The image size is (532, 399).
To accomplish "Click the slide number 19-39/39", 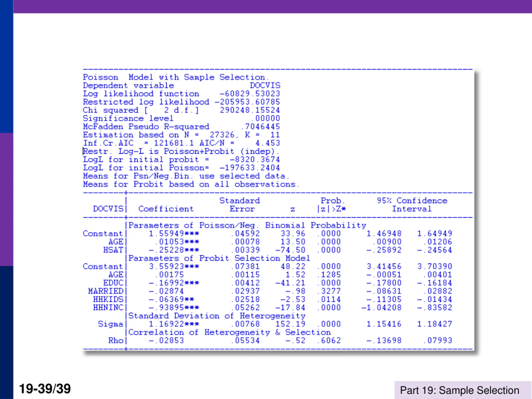I will point(45,389).
